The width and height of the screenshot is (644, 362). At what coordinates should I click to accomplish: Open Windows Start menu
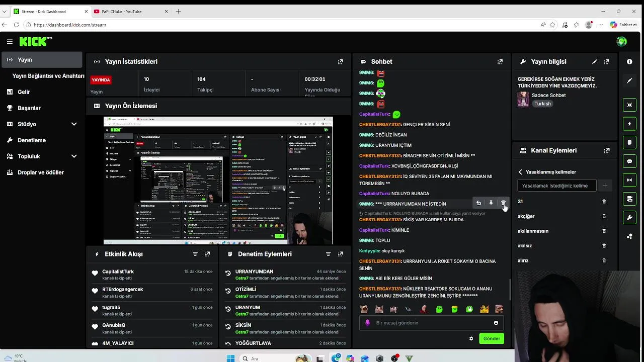(230, 358)
